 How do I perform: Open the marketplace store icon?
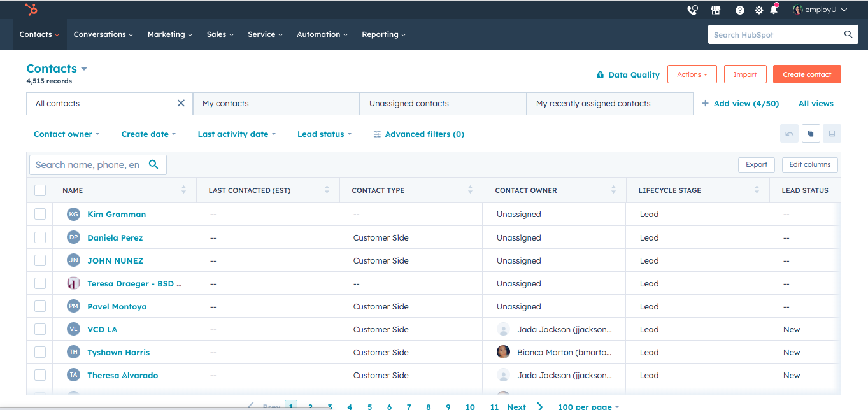[716, 10]
